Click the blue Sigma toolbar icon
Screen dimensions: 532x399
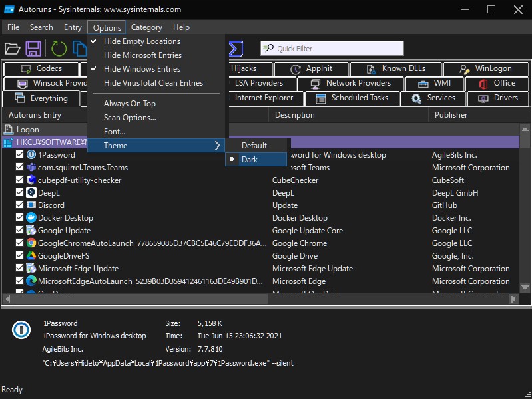(236, 49)
